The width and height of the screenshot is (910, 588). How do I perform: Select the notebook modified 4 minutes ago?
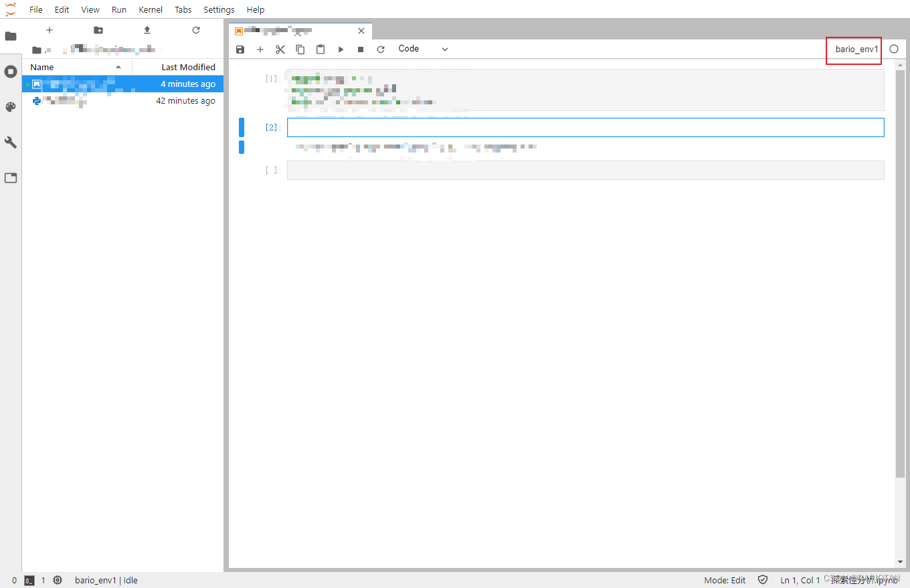[123, 84]
